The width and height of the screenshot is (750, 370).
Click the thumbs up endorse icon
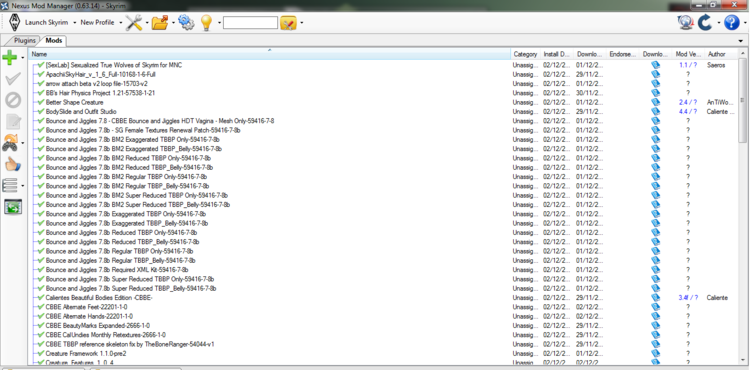[x=12, y=164]
